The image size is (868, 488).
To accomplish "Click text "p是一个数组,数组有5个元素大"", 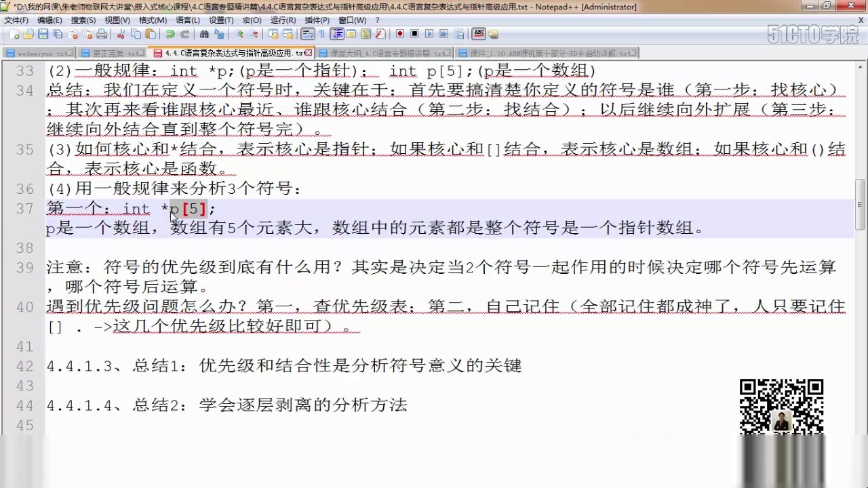I will point(180,228).
